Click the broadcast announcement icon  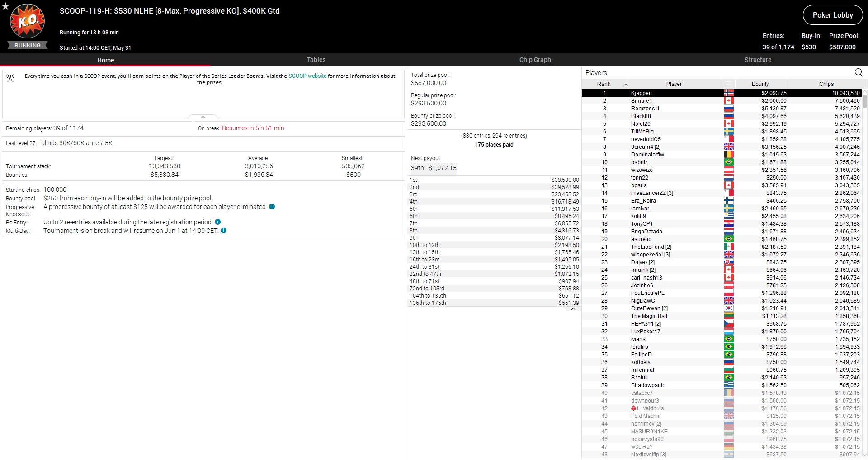click(x=10, y=78)
